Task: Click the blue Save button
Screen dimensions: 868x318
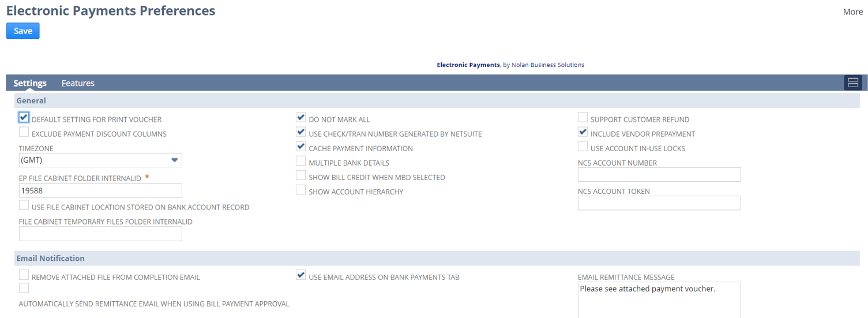Action: pos(23,31)
